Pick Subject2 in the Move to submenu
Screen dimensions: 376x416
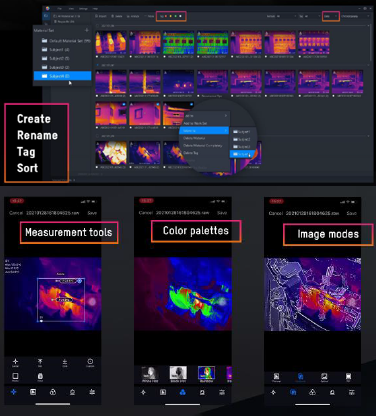click(242, 139)
